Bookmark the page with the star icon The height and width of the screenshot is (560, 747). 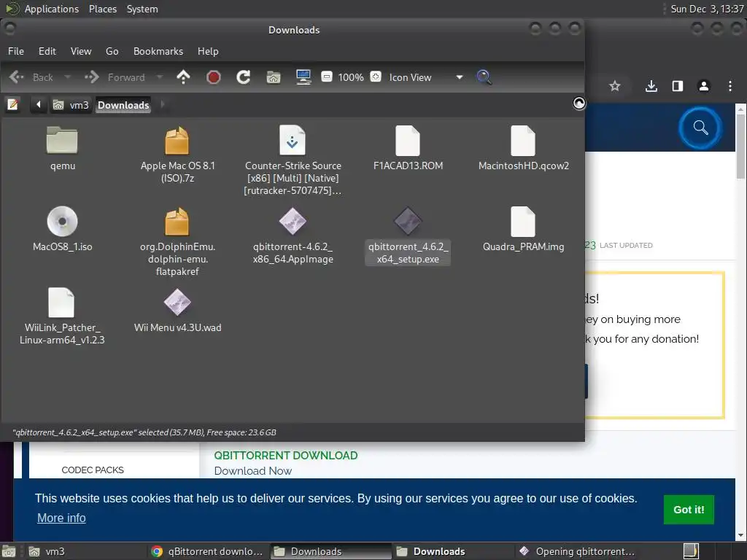pyautogui.click(x=615, y=86)
